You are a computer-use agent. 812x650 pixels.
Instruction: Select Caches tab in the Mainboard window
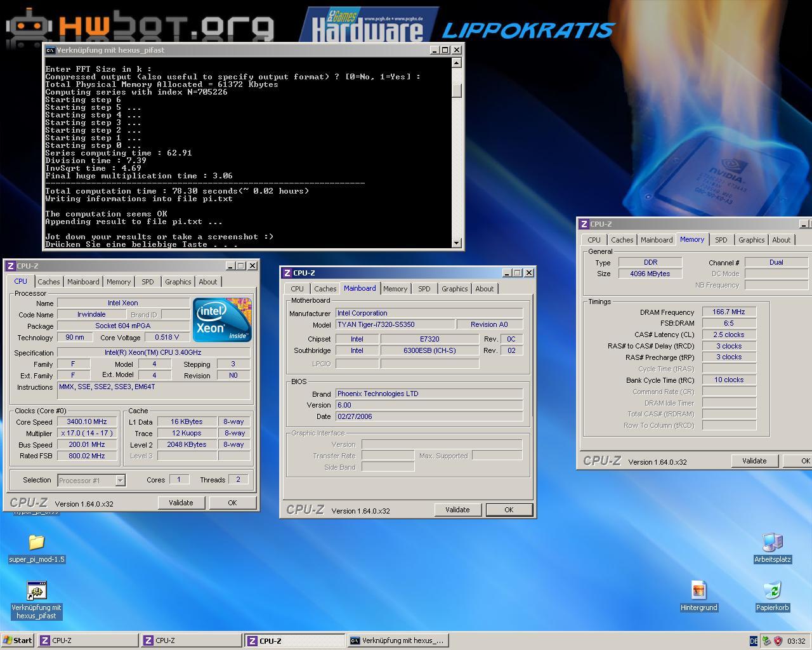click(325, 289)
